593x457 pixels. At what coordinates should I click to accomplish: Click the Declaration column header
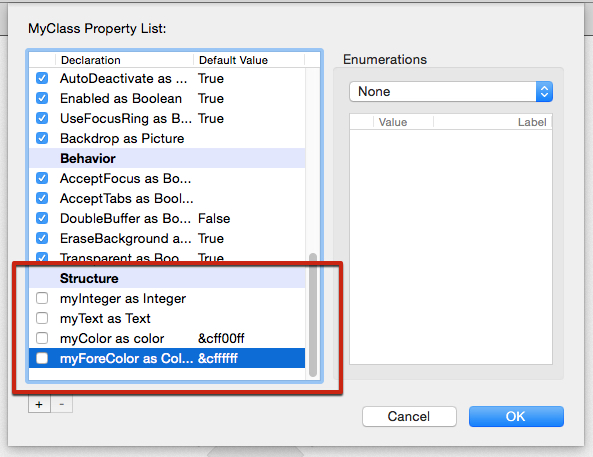coord(124,60)
